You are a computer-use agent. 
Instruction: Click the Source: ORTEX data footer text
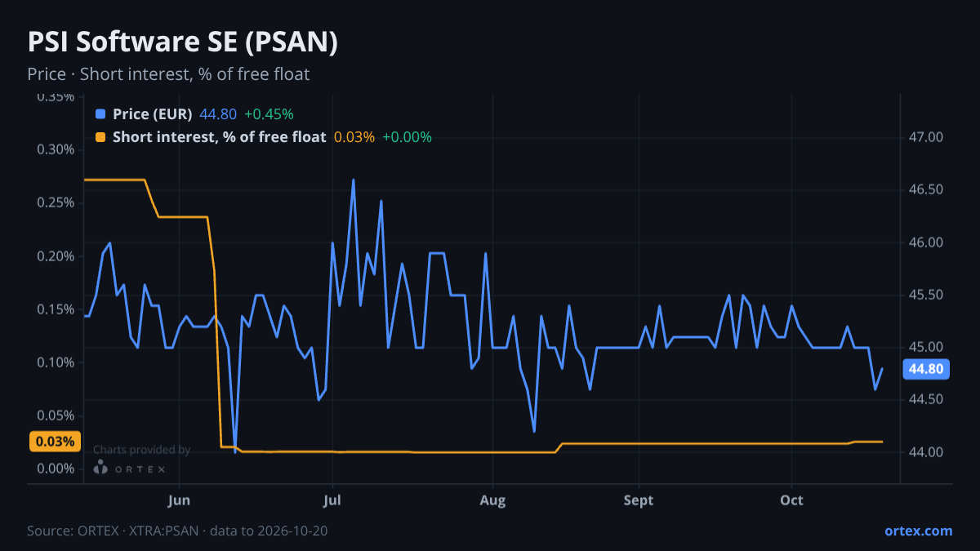pyautogui.click(x=177, y=531)
